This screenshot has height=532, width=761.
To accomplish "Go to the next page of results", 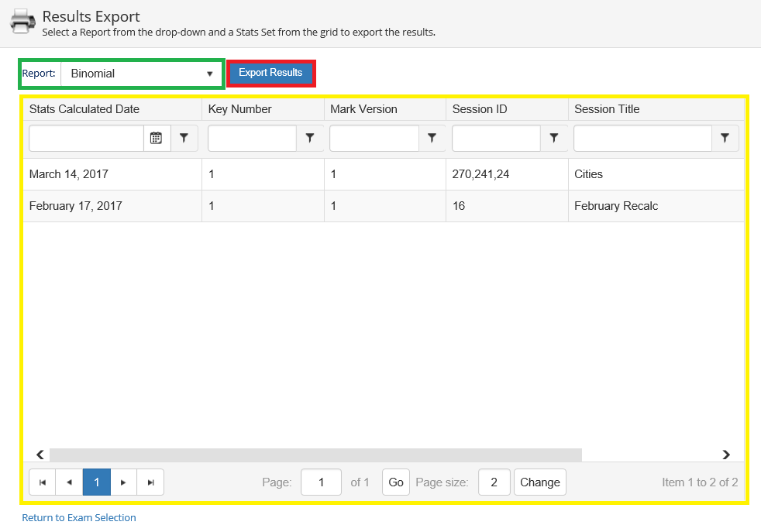I will coord(123,482).
